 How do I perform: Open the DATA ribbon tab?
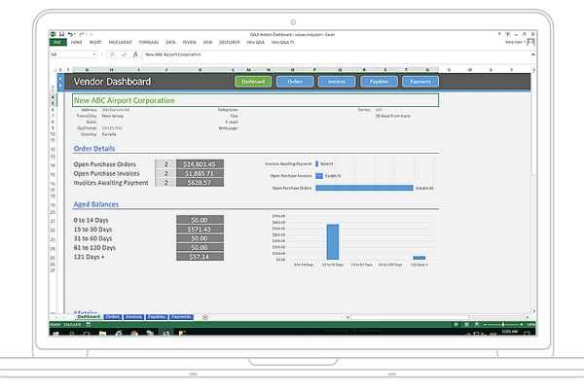pyautogui.click(x=170, y=43)
